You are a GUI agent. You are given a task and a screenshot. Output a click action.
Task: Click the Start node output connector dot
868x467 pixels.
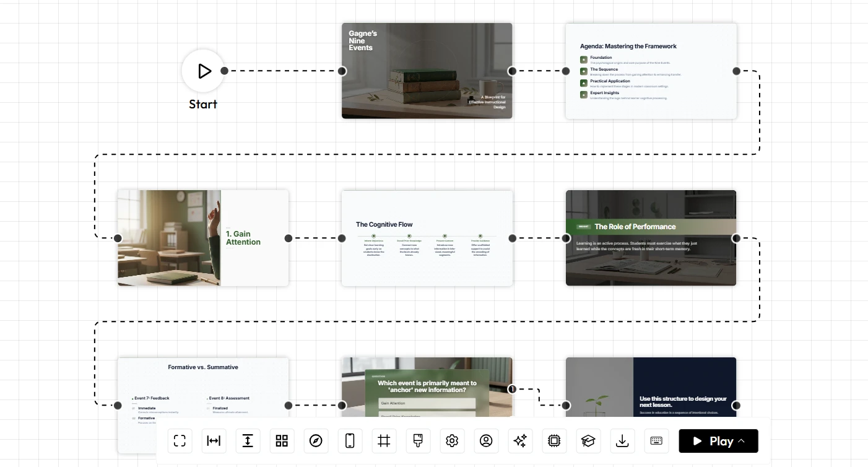(225, 71)
